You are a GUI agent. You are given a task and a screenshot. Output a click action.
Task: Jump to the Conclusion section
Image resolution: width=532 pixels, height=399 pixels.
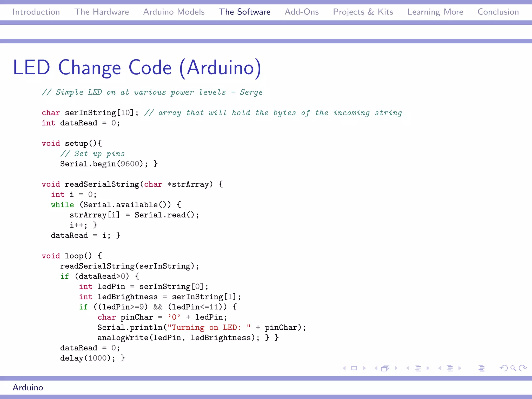click(x=498, y=12)
